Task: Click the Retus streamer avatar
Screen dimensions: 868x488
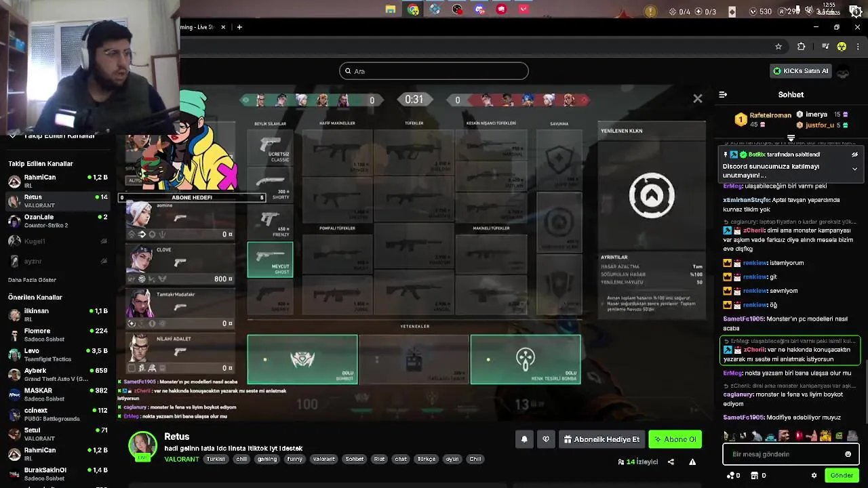Action: [x=142, y=447]
